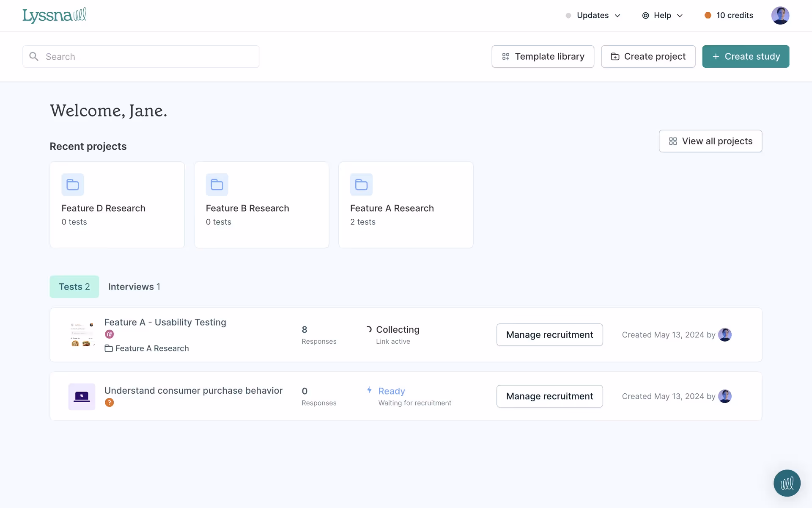Click the purple laptop study thumbnail

(x=82, y=397)
